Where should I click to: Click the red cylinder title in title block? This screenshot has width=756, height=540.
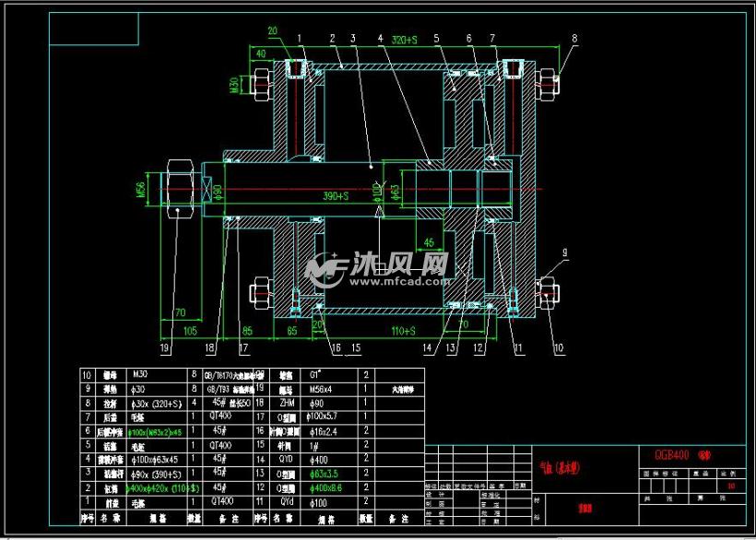(560, 467)
